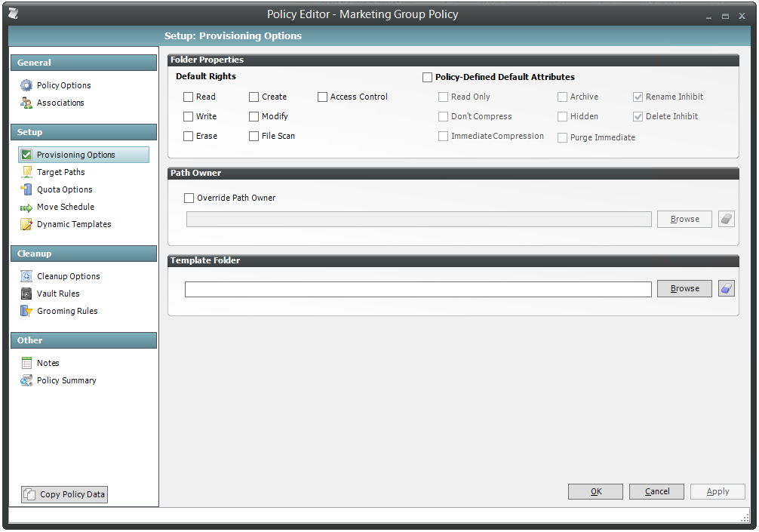The image size is (759, 532).
Task: Toggle the Immediate Compression checkbox
Action: tap(443, 137)
